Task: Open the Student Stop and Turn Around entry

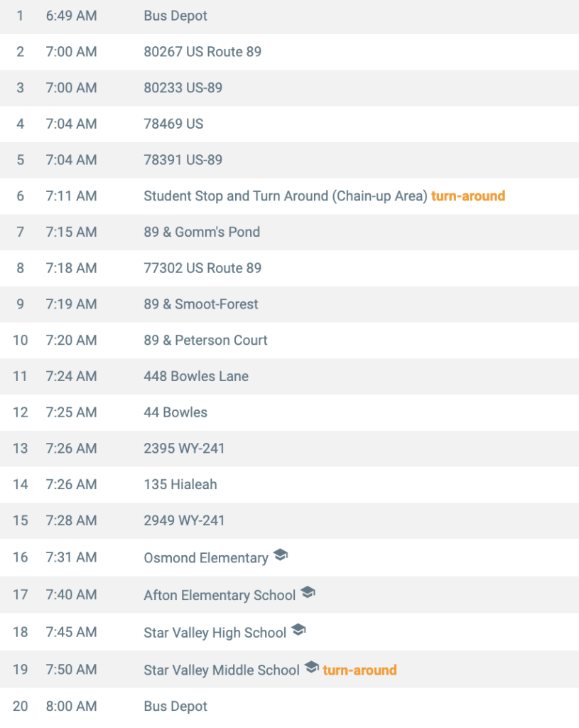Action: tap(285, 196)
